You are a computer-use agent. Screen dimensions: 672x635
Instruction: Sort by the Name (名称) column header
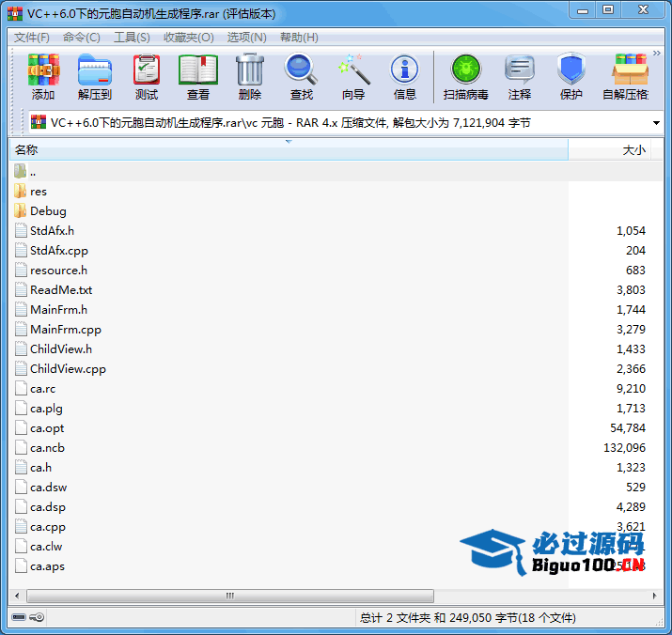(289, 150)
